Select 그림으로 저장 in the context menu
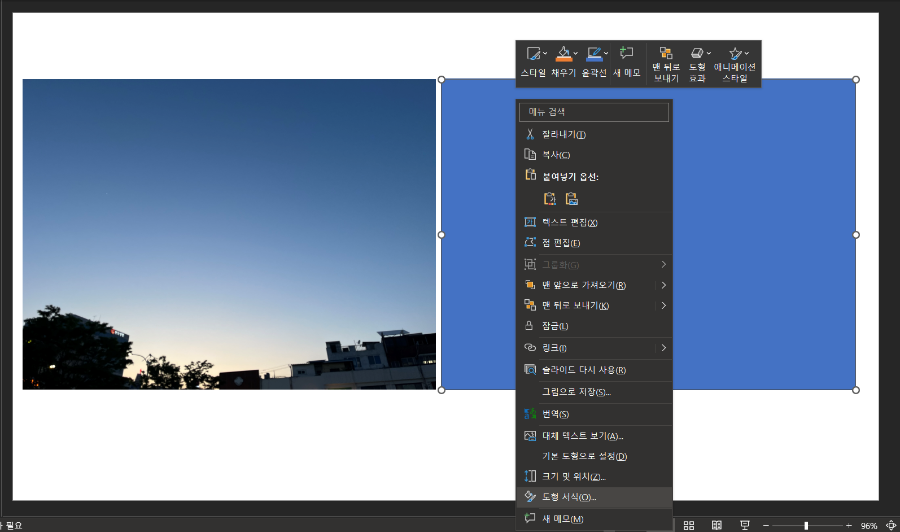900x532 pixels. click(x=594, y=393)
